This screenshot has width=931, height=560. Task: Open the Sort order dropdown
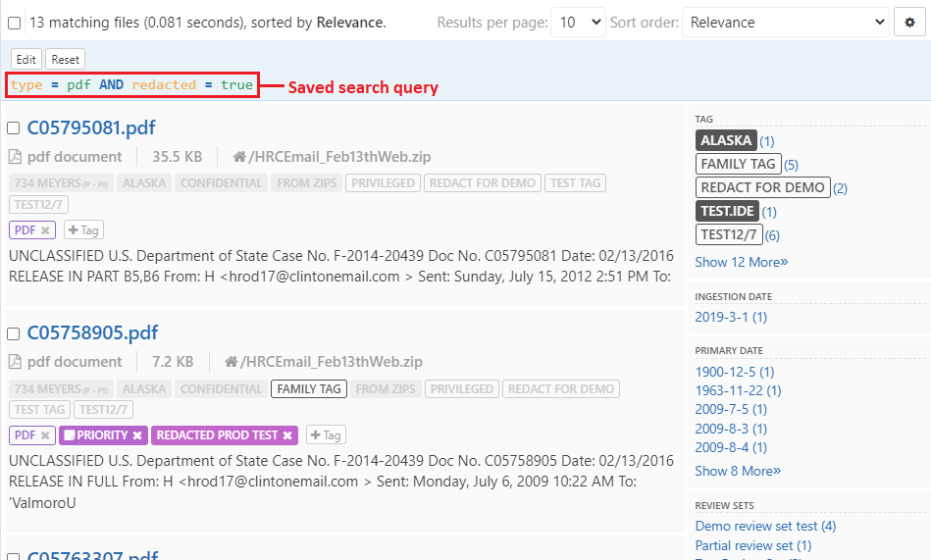click(x=786, y=23)
